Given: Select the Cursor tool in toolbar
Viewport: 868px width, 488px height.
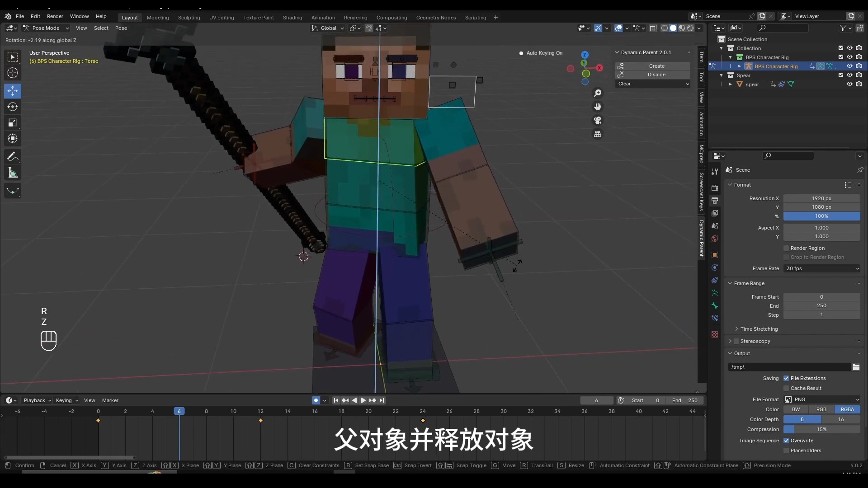Looking at the screenshot, I should pos(13,73).
